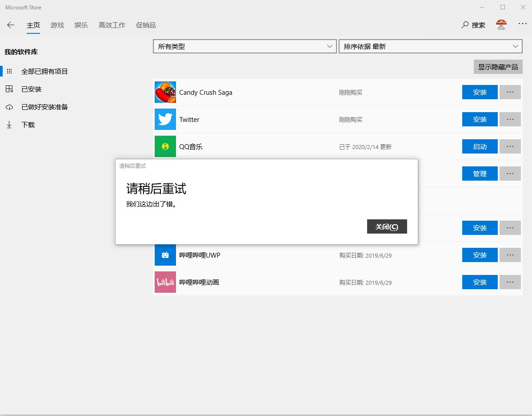Screen dimensions: 532x416
Task: Click the Twitter bird app icon
Action: [165, 119]
